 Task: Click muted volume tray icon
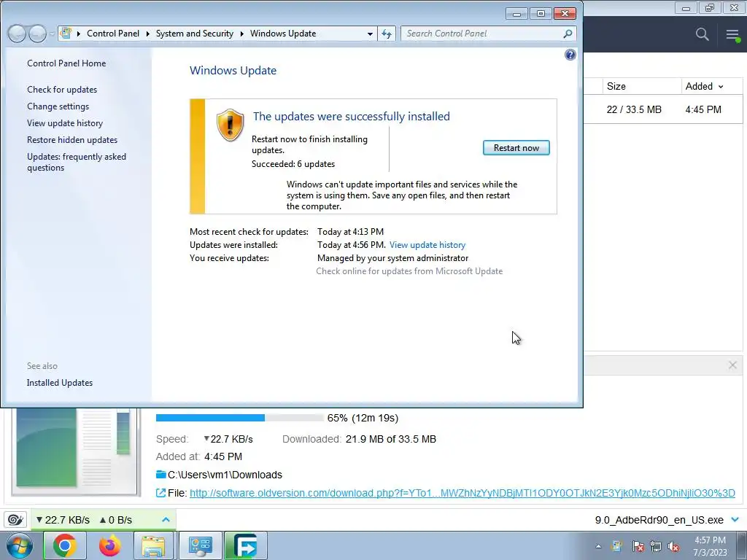click(673, 547)
